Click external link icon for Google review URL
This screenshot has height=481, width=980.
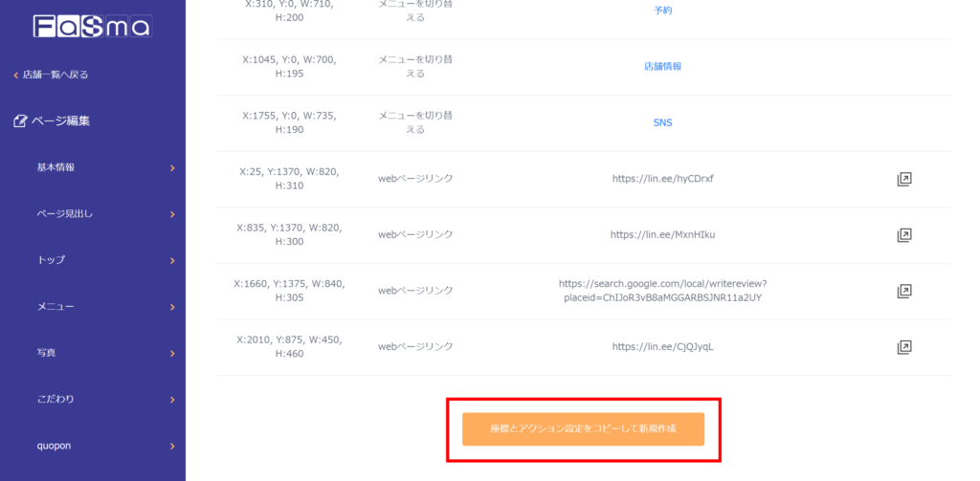click(x=903, y=291)
